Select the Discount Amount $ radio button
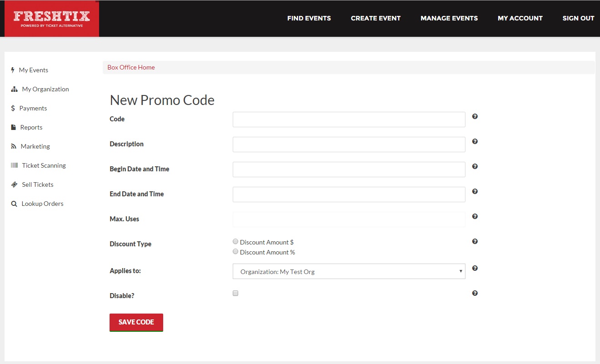 [x=235, y=241]
